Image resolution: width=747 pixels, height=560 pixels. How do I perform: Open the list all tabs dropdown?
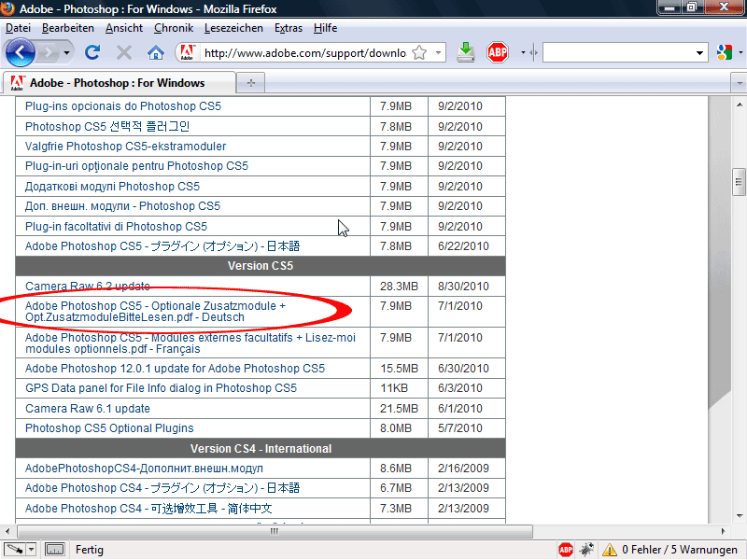point(739,83)
